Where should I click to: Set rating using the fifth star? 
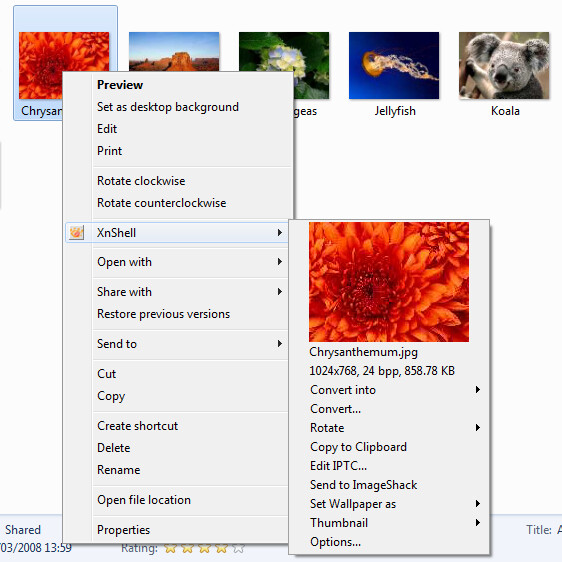click(x=239, y=548)
